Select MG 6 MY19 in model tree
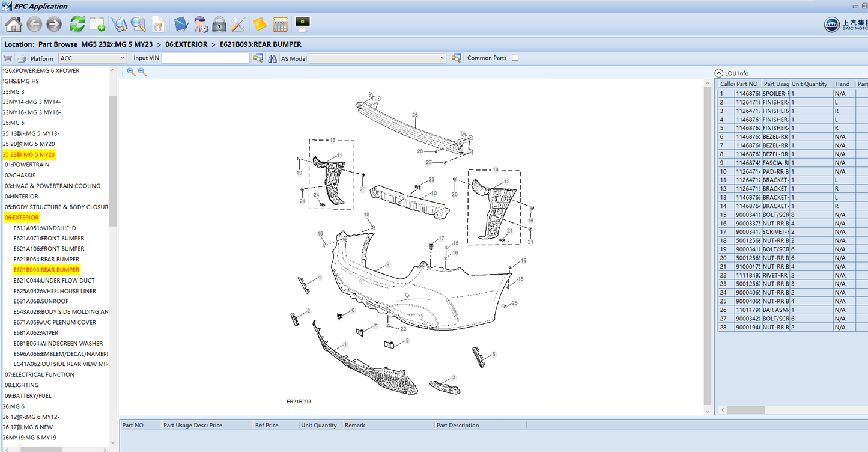This screenshot has height=452, width=868. tap(29, 438)
